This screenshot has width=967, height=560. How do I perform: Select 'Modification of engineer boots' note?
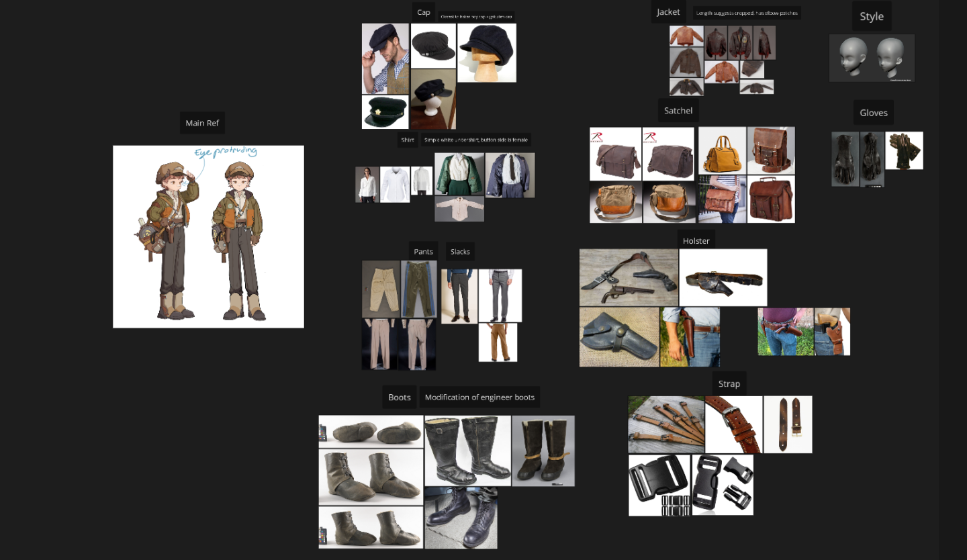(479, 397)
